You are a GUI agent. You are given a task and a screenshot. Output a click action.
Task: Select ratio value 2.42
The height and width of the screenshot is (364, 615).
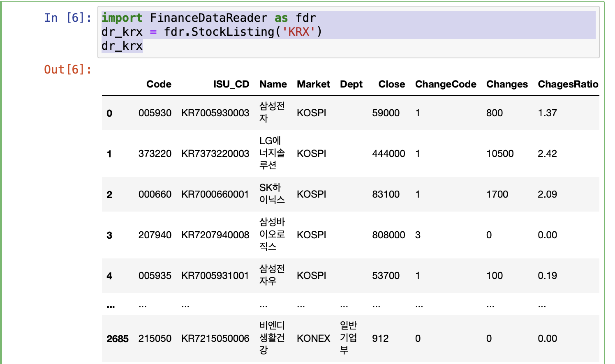547,154
